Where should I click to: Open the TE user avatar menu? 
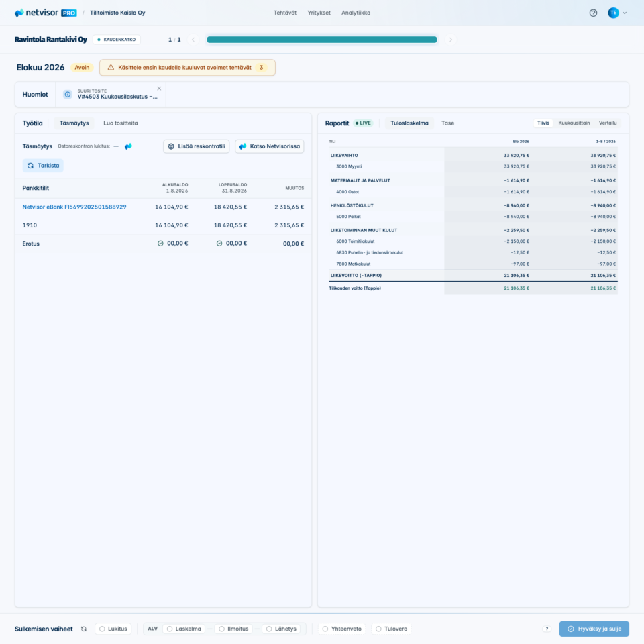[617, 13]
